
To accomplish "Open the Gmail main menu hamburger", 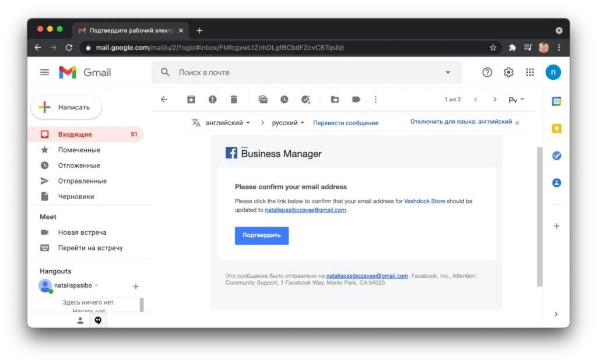I will [x=44, y=72].
